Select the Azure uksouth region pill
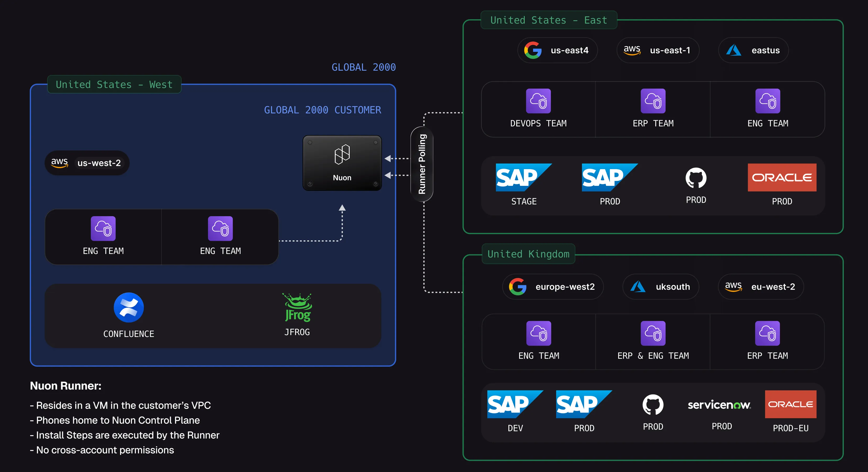 tap(660, 287)
